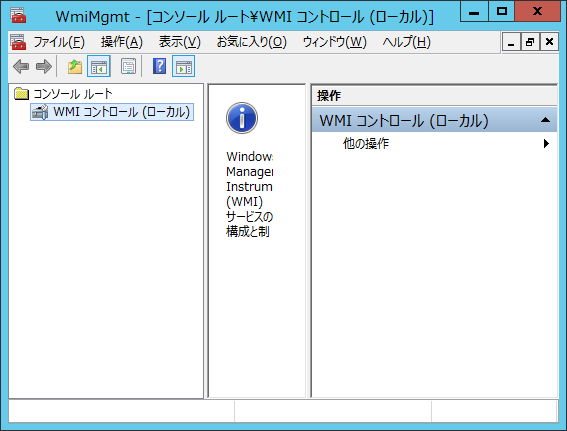Screen dimensions: 567x431
Task: Select WMI コントロール (ローカル) tree node
Action: pos(112,112)
